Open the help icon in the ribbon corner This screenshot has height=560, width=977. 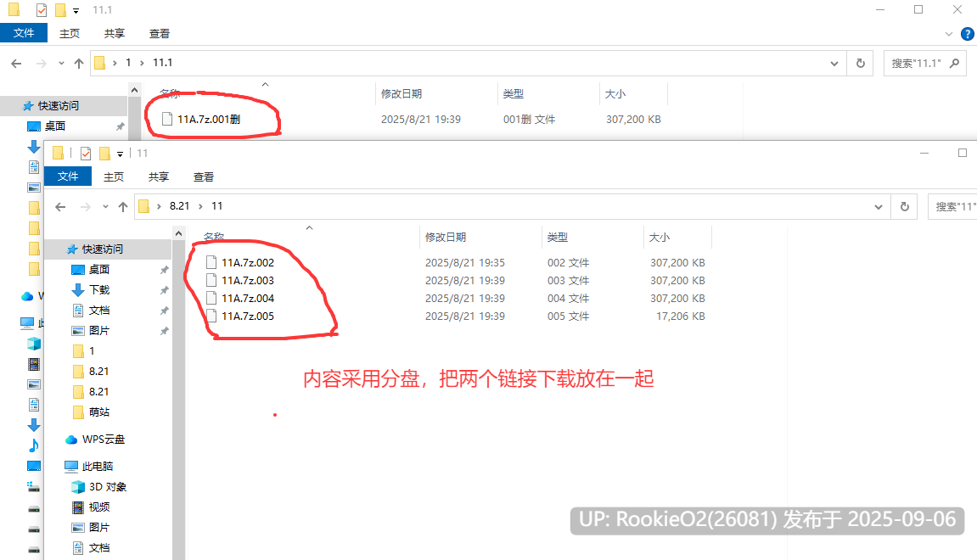967,34
